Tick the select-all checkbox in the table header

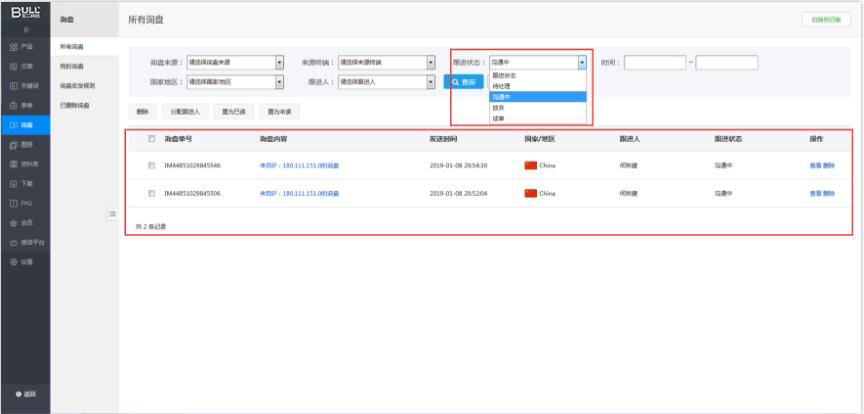[x=151, y=138]
